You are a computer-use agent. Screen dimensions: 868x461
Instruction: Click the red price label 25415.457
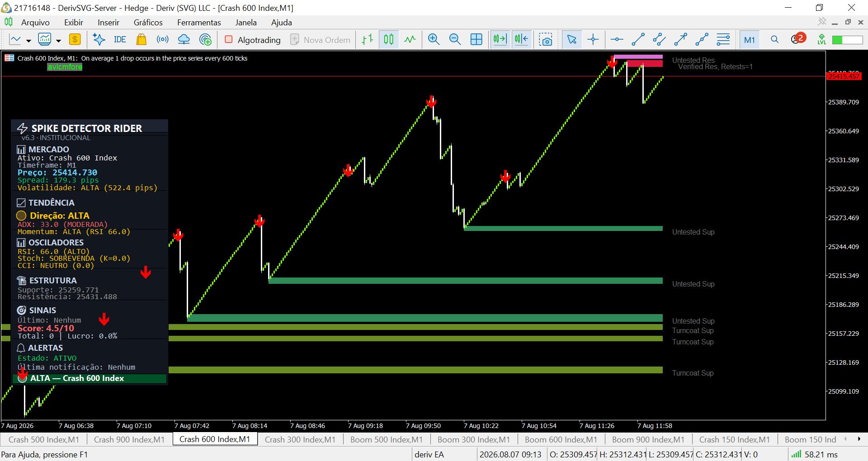(844, 76)
